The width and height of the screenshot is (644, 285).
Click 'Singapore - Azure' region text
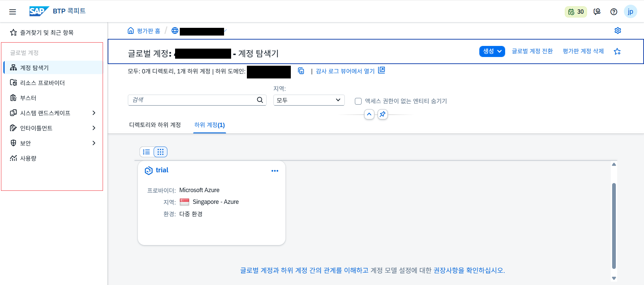pos(216,202)
